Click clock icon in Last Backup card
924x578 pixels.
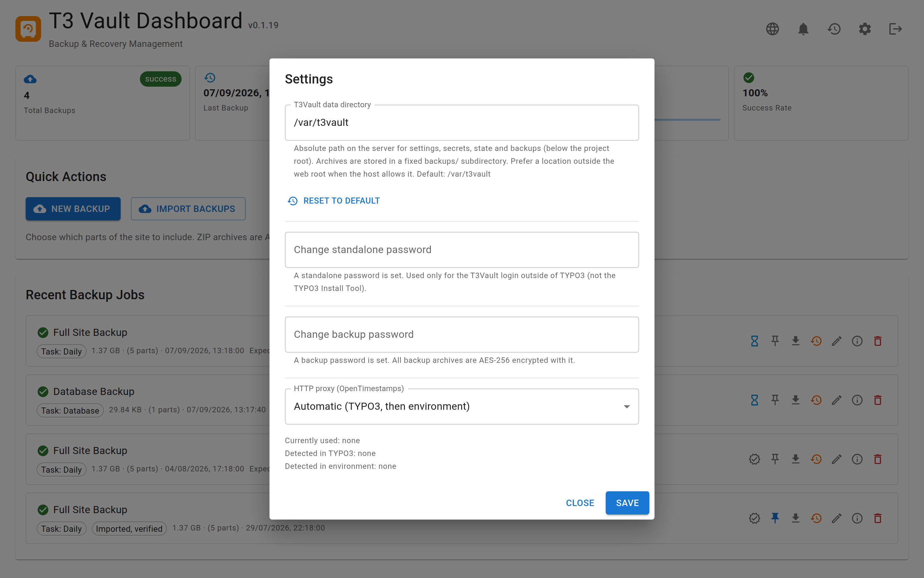pyautogui.click(x=210, y=78)
